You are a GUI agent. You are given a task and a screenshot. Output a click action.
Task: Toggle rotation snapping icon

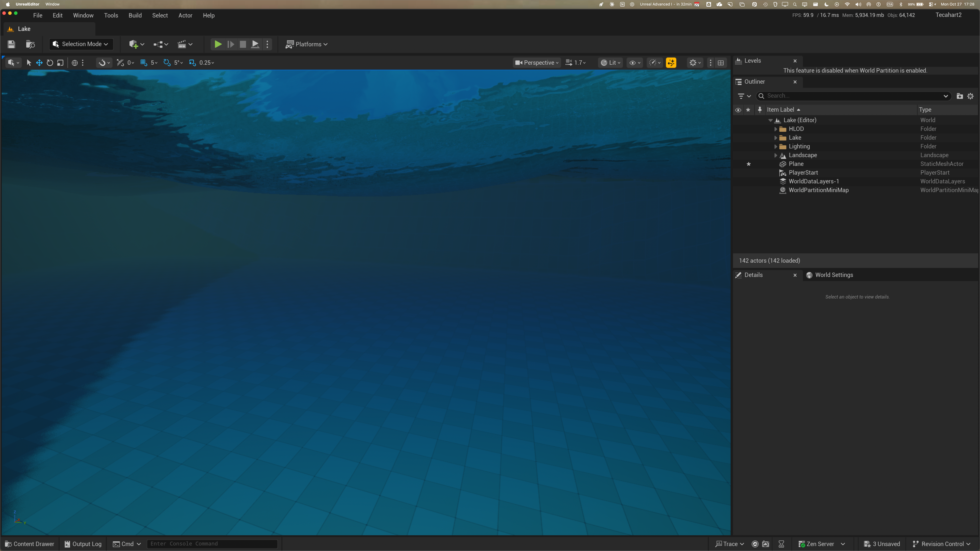pyautogui.click(x=167, y=63)
